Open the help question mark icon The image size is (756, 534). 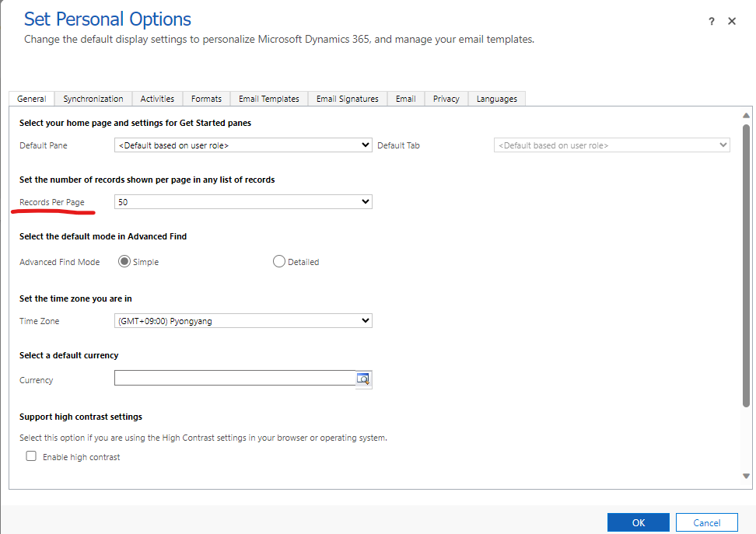point(712,21)
